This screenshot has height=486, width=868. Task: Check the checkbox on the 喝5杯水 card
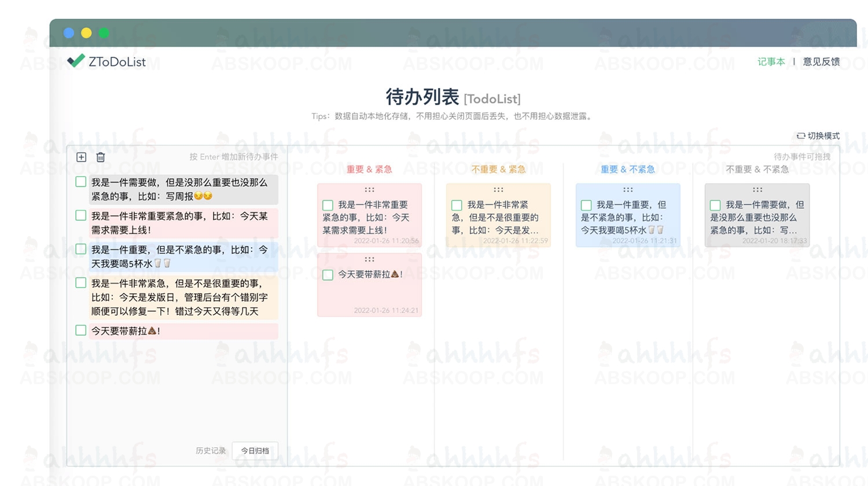click(x=586, y=205)
